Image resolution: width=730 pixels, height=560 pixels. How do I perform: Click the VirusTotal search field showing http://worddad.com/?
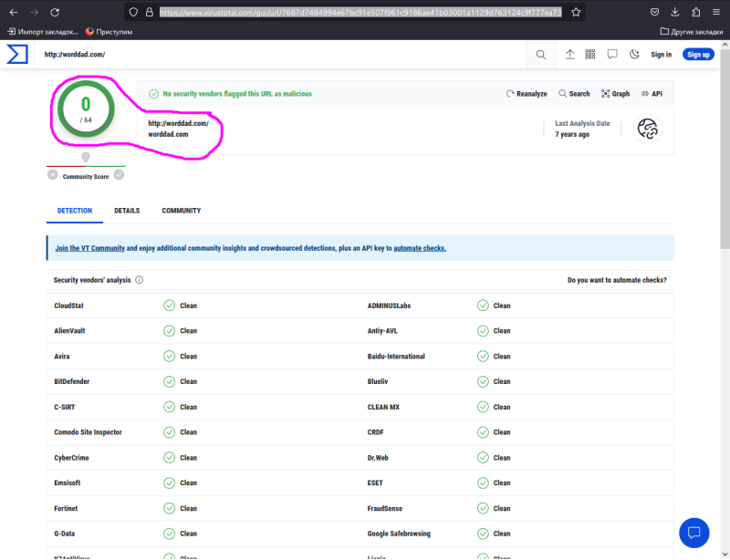[x=279, y=55]
